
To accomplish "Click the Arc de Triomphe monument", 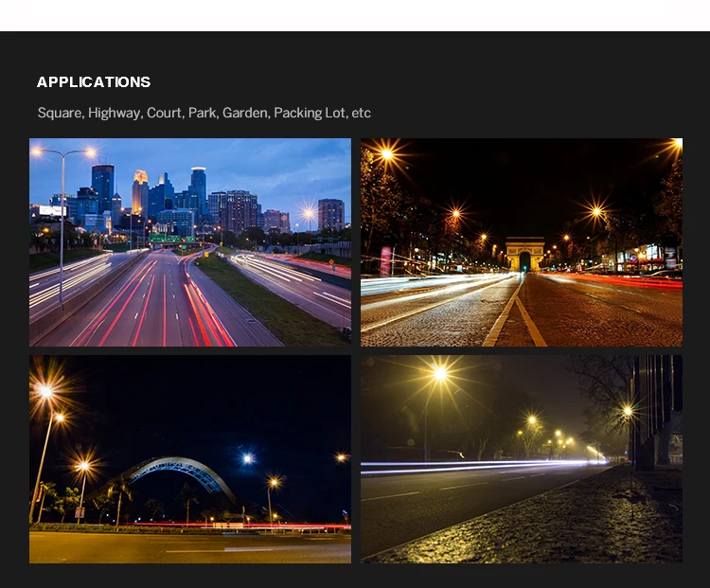I will pyautogui.click(x=524, y=254).
